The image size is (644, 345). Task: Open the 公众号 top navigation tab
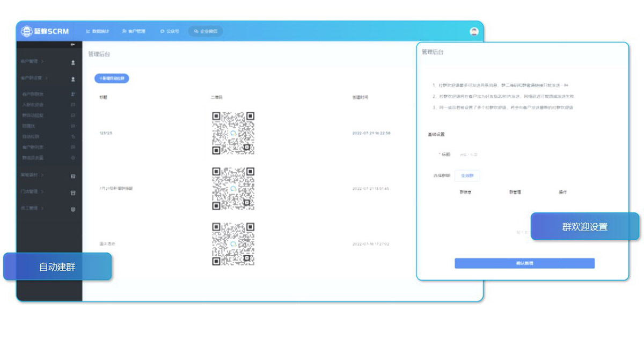[x=170, y=31]
